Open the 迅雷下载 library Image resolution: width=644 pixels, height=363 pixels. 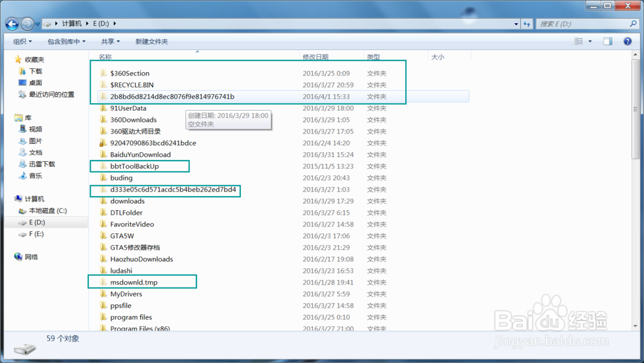[x=37, y=164]
